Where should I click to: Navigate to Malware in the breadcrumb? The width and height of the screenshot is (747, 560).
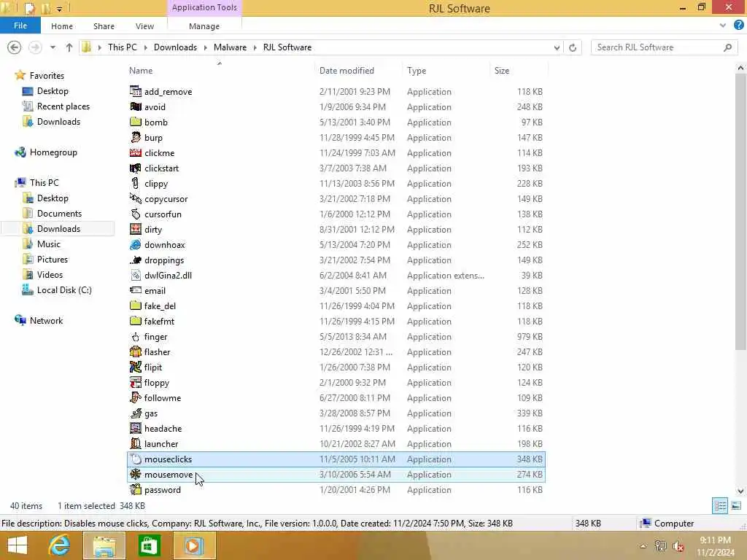230,47
